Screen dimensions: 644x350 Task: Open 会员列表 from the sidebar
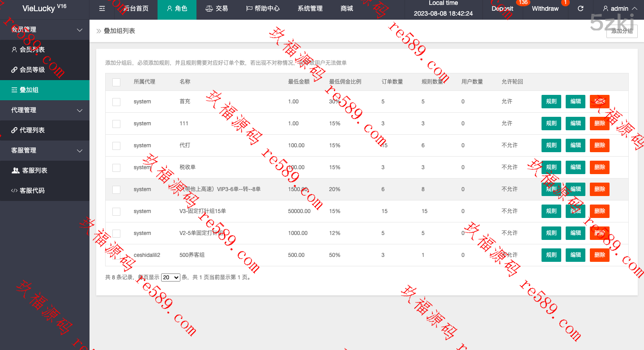tap(32, 50)
